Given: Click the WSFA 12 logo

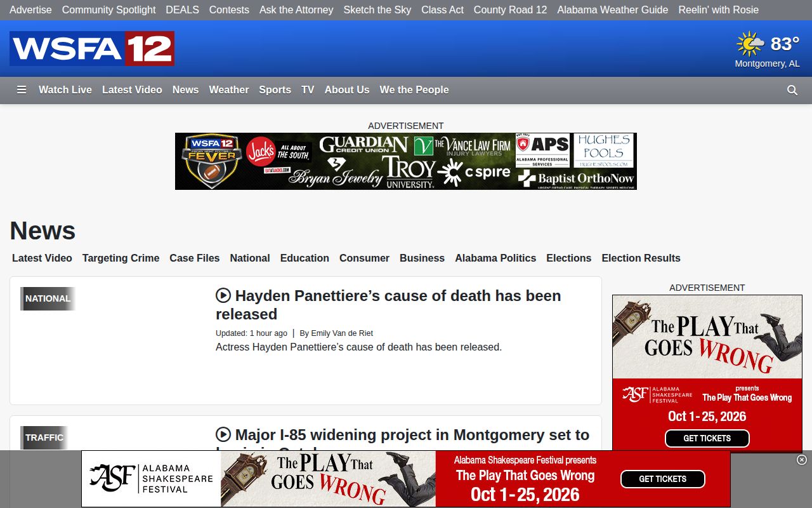Looking at the screenshot, I should 92,48.
